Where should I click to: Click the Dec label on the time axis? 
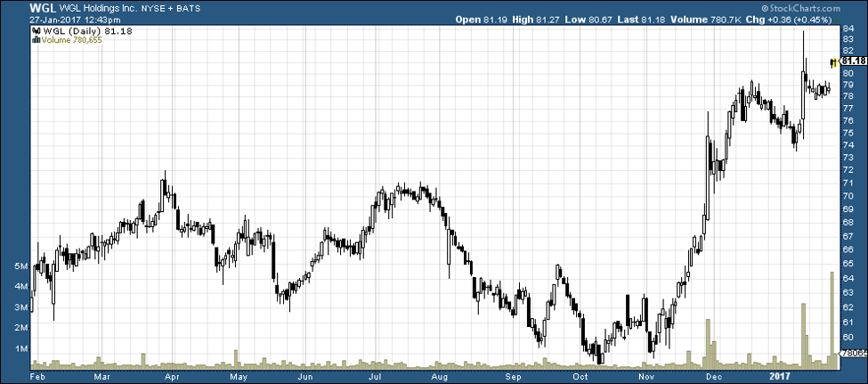pos(714,378)
